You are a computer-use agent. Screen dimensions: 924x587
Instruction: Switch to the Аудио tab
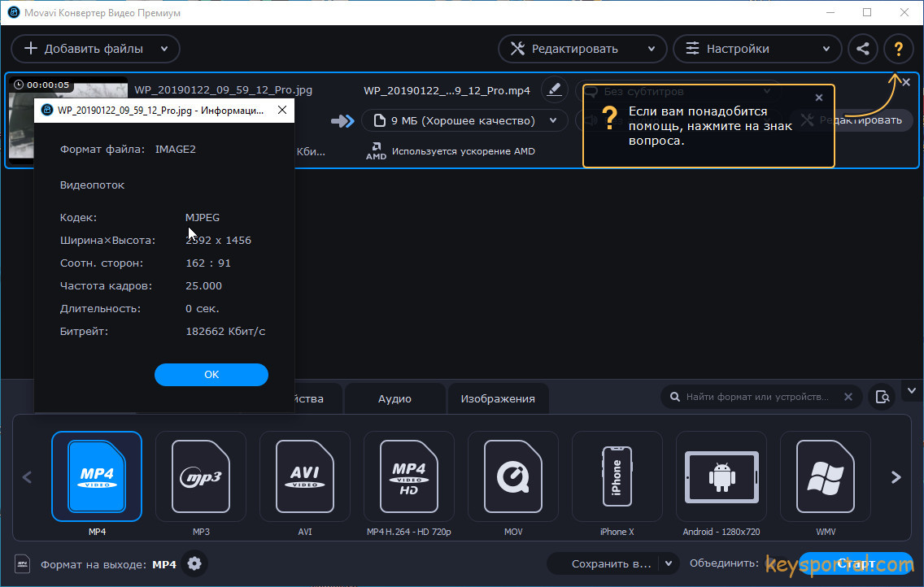coord(394,399)
